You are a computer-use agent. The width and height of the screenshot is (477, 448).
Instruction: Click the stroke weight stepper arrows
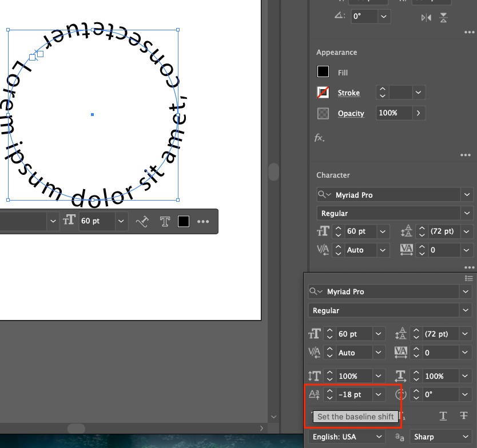point(383,93)
